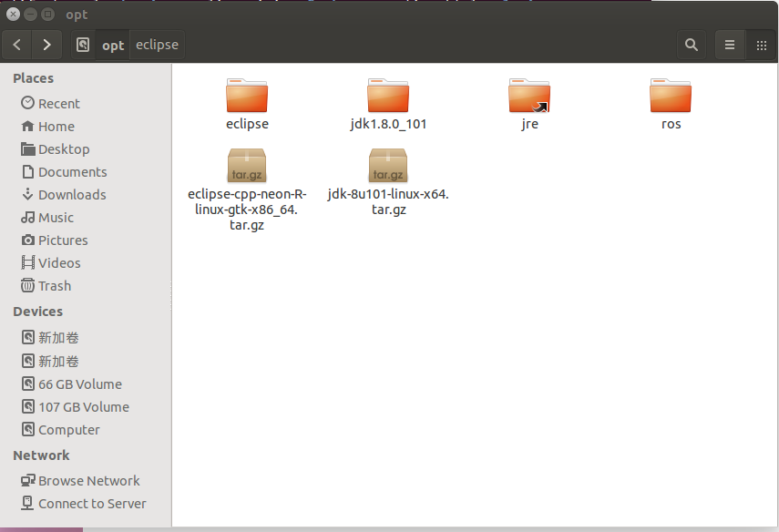
Task: Select the jdk1.8.0_101 folder icon
Action: [388, 96]
